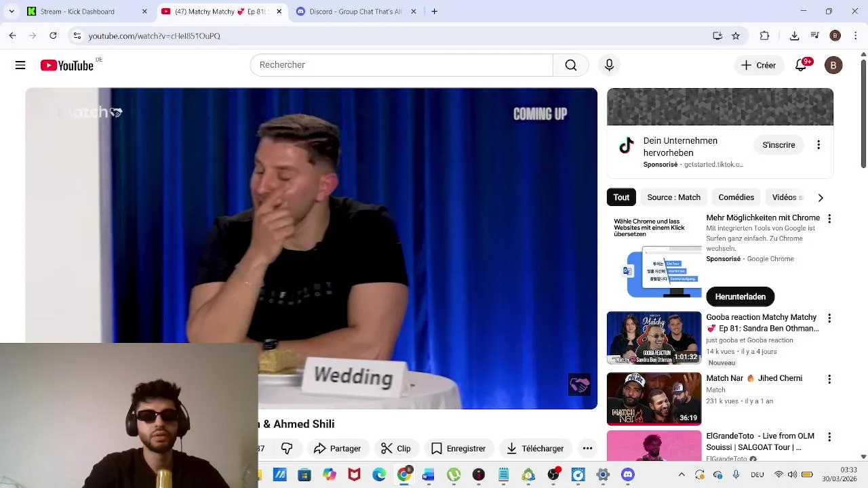
Task: Click Mehr Möglichkeiten mit Chrome title
Action: [763, 218]
